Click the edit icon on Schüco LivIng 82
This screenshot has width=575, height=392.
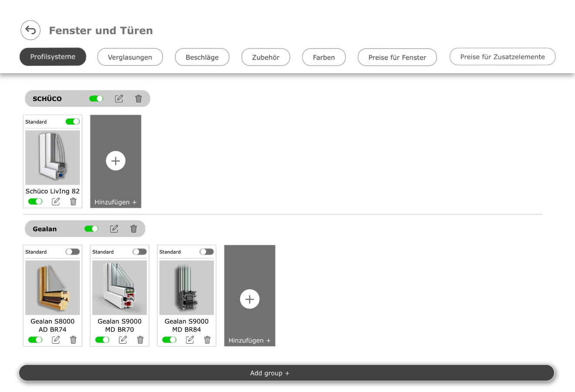55,201
